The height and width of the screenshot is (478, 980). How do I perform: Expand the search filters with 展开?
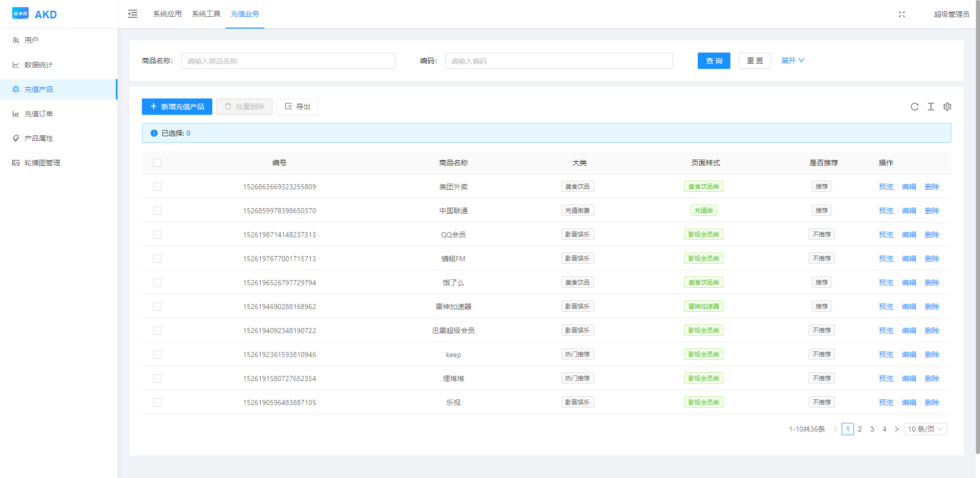[x=792, y=61]
